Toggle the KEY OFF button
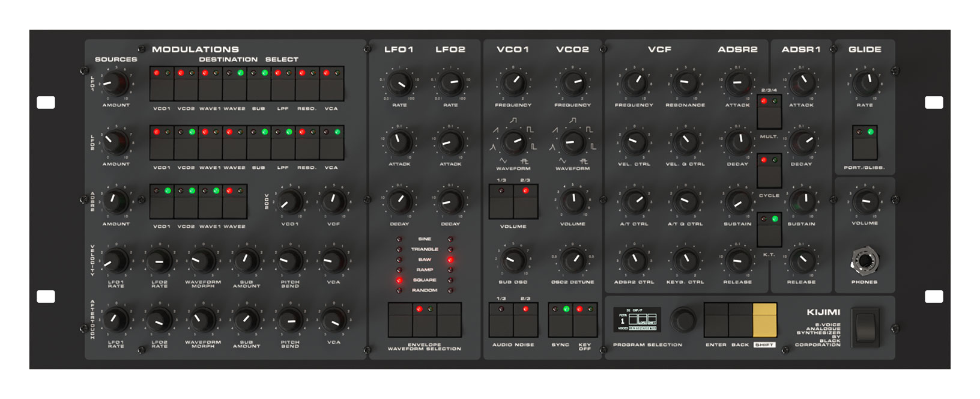Image resolution: width=980 pixels, height=399 pixels. click(585, 320)
